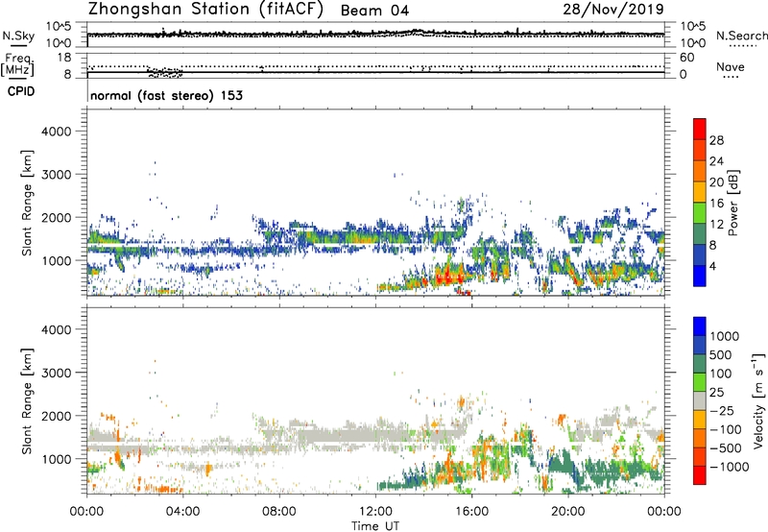This screenshot has width=768, height=532.
Task: Click the N.Sky axis label
Action: pos(18,36)
